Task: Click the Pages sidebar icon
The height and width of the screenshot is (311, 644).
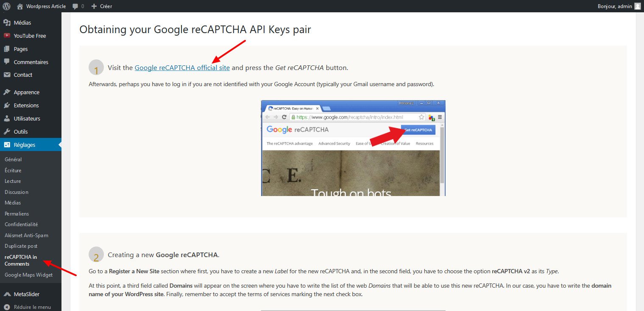Action: [x=7, y=49]
